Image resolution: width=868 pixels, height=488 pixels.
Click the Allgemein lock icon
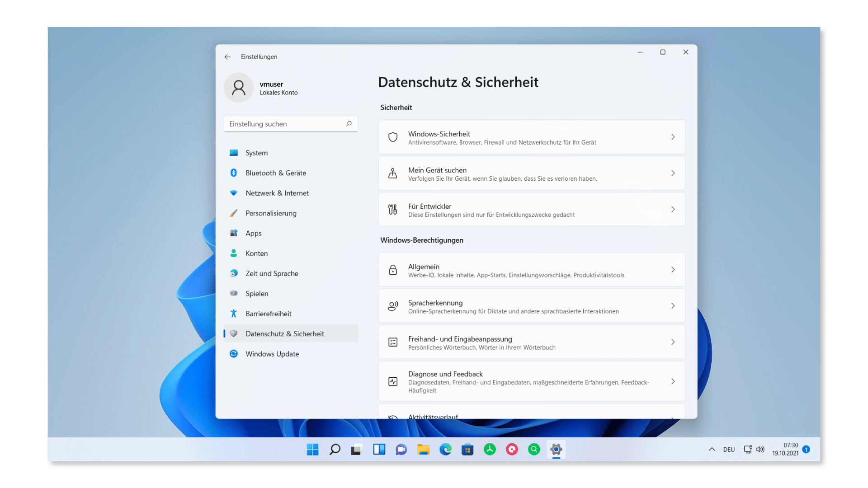click(x=393, y=270)
